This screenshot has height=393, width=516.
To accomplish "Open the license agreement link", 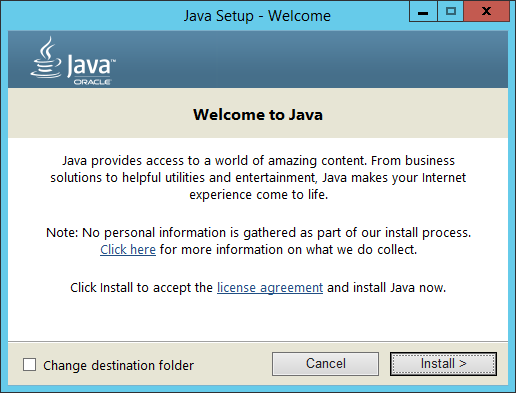I will pyautogui.click(x=270, y=287).
